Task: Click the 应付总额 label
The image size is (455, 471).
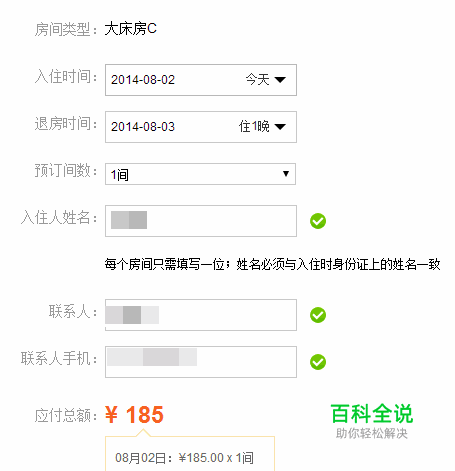Action: point(66,416)
